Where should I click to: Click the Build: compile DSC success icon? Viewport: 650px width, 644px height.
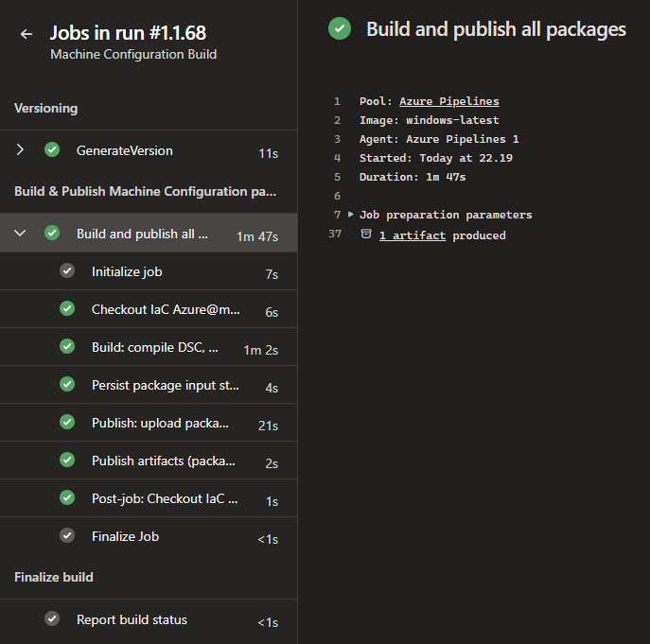coord(67,346)
